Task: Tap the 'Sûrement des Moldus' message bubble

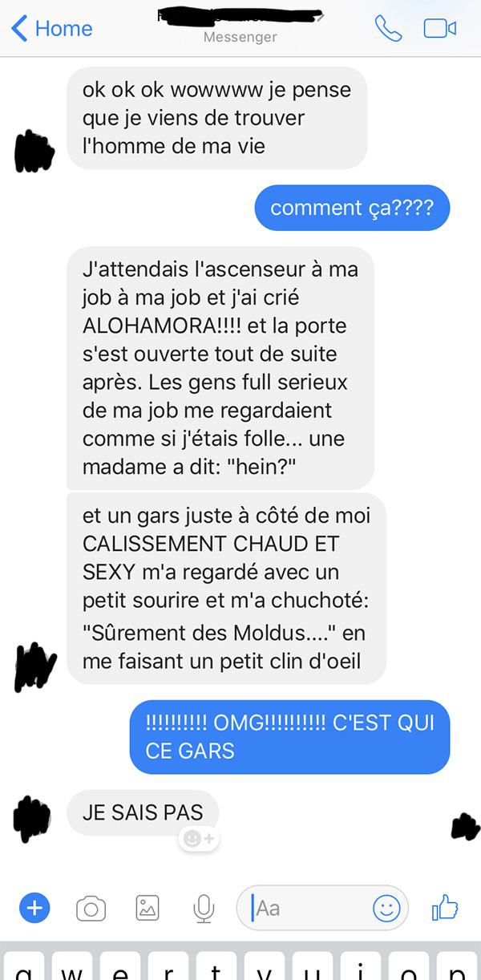Action: coord(226,589)
